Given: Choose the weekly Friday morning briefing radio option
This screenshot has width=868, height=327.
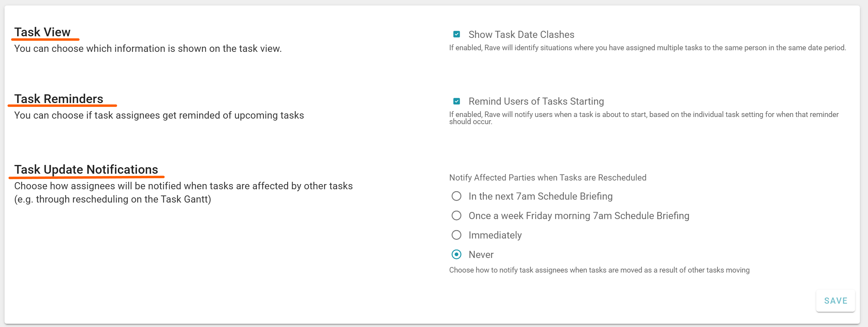Looking at the screenshot, I should [456, 216].
